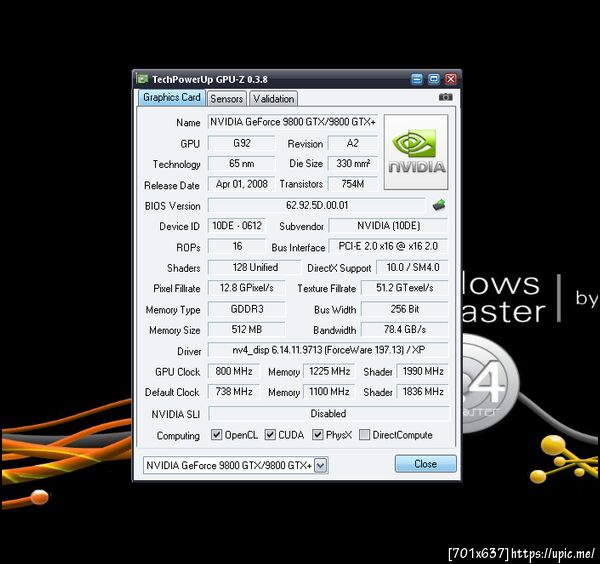Toggle the PhysX checkbox
This screenshot has height=564, width=600.
(x=318, y=434)
